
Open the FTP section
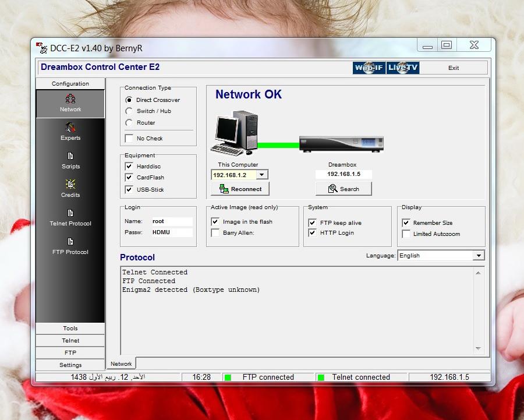tap(70, 353)
